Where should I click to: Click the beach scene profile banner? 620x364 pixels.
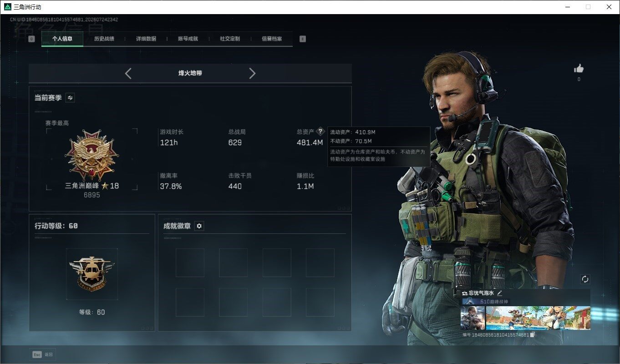538,318
